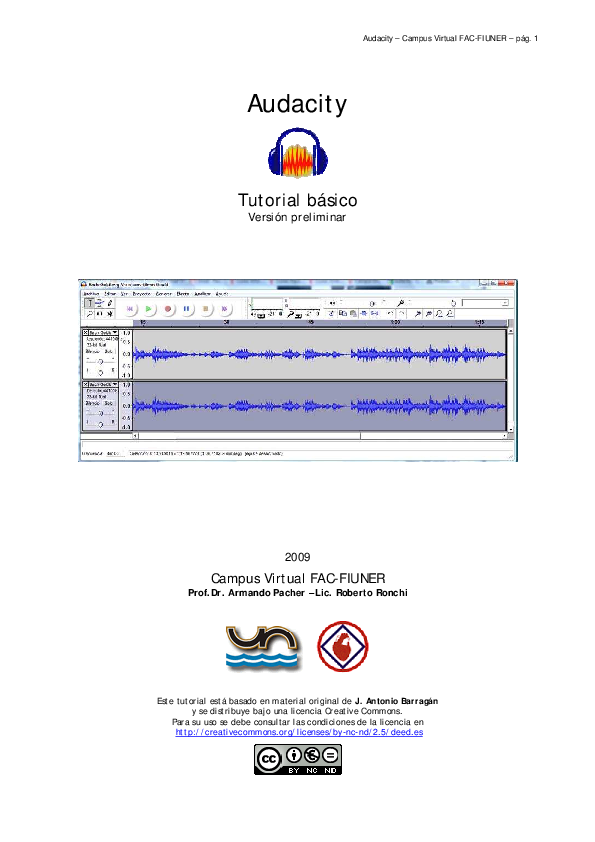Click the first track gain slider
The width and height of the screenshot is (595, 842).
pyautogui.click(x=100, y=361)
